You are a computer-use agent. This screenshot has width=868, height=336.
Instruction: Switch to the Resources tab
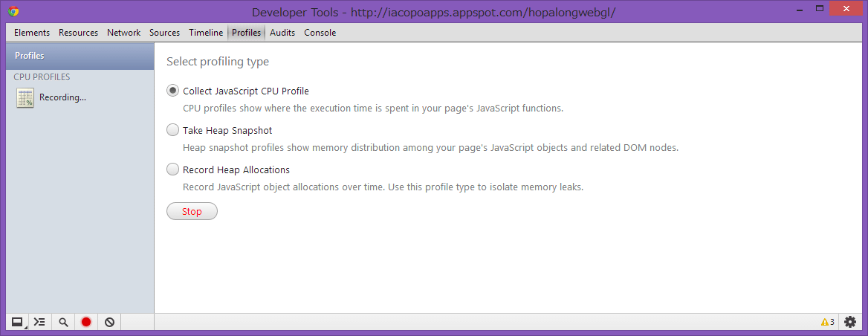tap(78, 33)
